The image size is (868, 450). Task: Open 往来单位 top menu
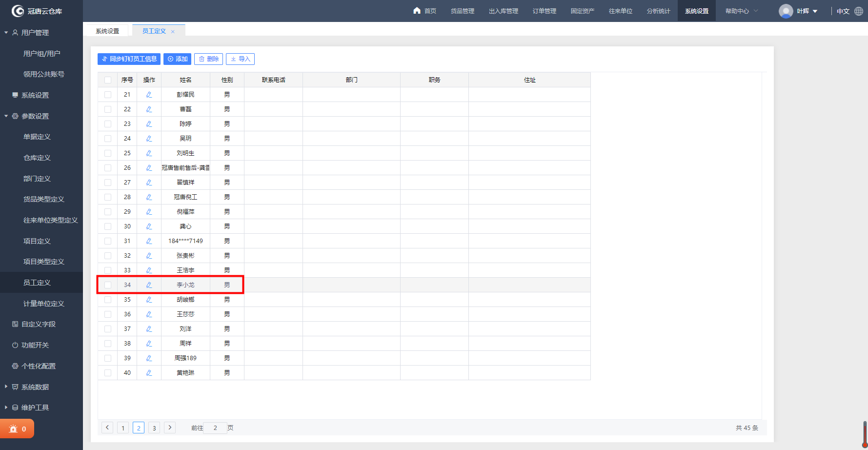tap(621, 11)
